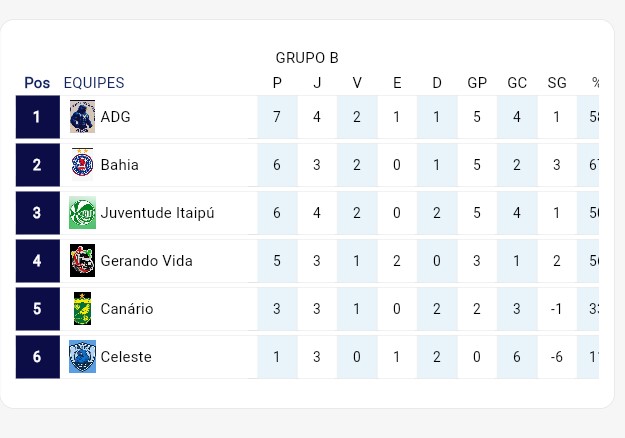The width and height of the screenshot is (625, 438).
Task: Click the Bahia team crest icon
Action: (x=82, y=165)
